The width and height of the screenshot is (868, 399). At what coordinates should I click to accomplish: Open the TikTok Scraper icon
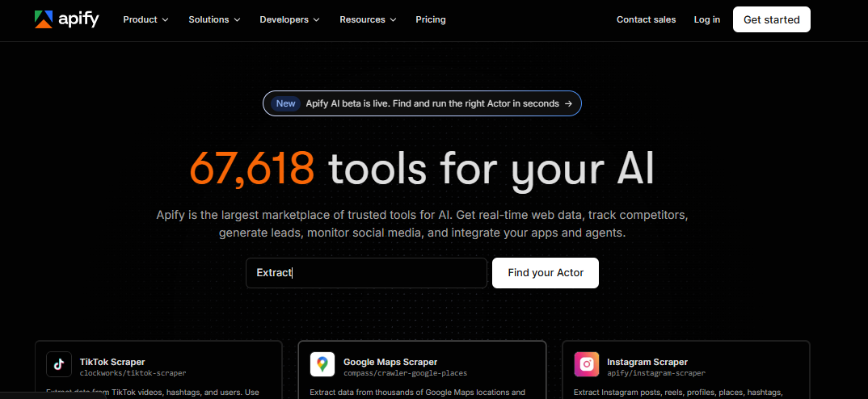pos(59,364)
